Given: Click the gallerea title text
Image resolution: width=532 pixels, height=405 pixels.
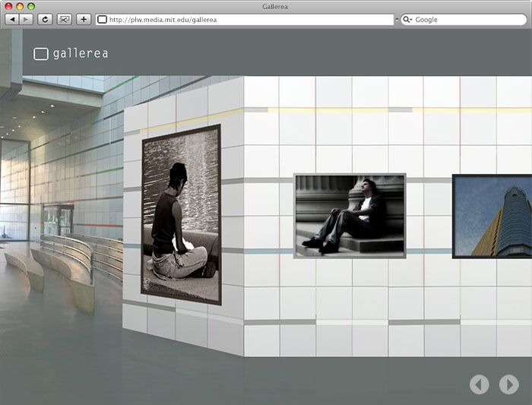Looking at the screenshot, I should click(x=81, y=53).
